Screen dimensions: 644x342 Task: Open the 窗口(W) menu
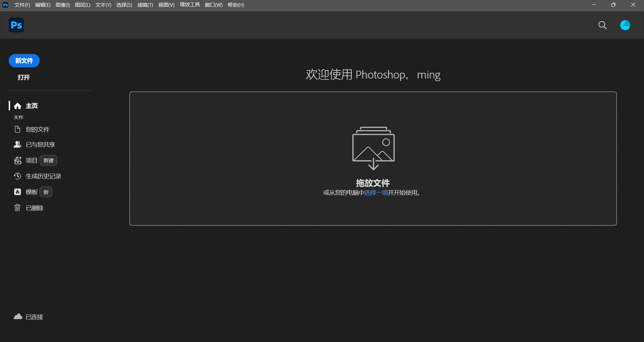point(213,5)
